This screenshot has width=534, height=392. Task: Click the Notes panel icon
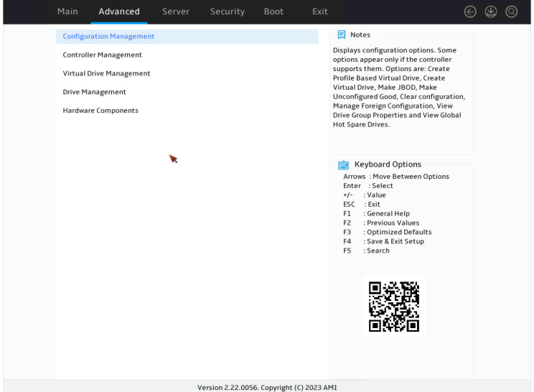click(341, 34)
